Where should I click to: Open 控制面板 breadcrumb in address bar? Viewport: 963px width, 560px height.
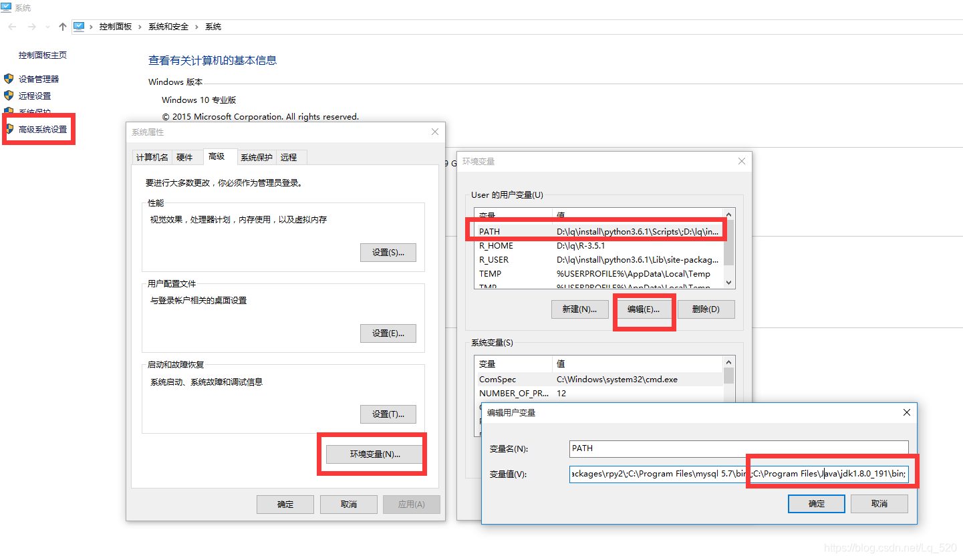(x=116, y=27)
